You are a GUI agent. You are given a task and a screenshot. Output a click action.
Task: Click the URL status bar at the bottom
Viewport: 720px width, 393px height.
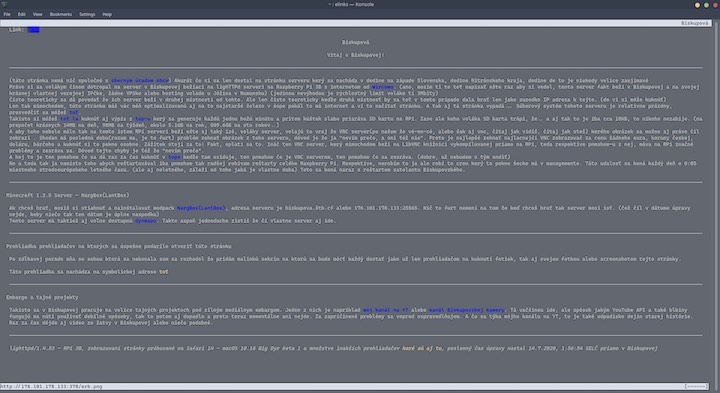(x=354, y=387)
